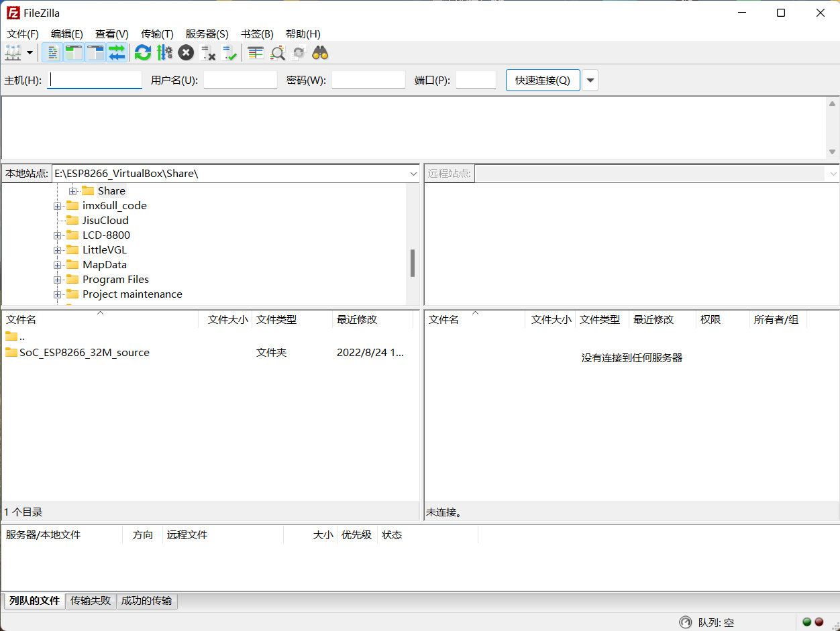Viewport: 840px width, 631px height.
Task: Sort remote list by 所有者/组 column
Action: pyautogui.click(x=778, y=320)
